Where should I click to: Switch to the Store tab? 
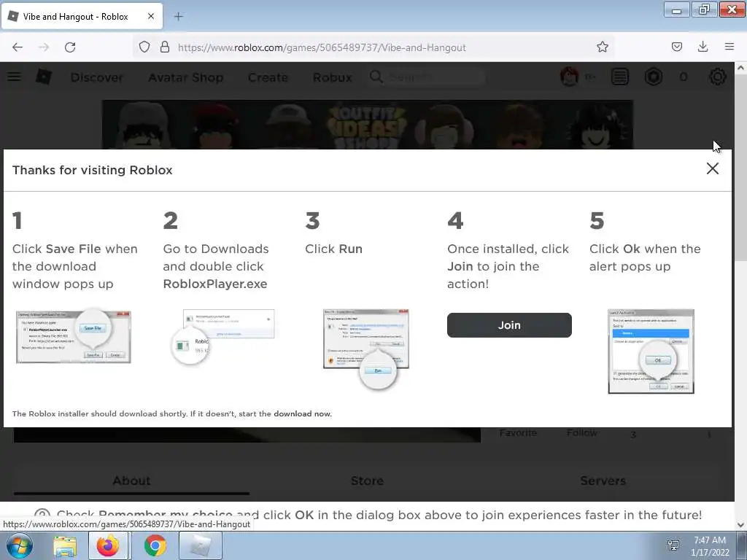[367, 481]
